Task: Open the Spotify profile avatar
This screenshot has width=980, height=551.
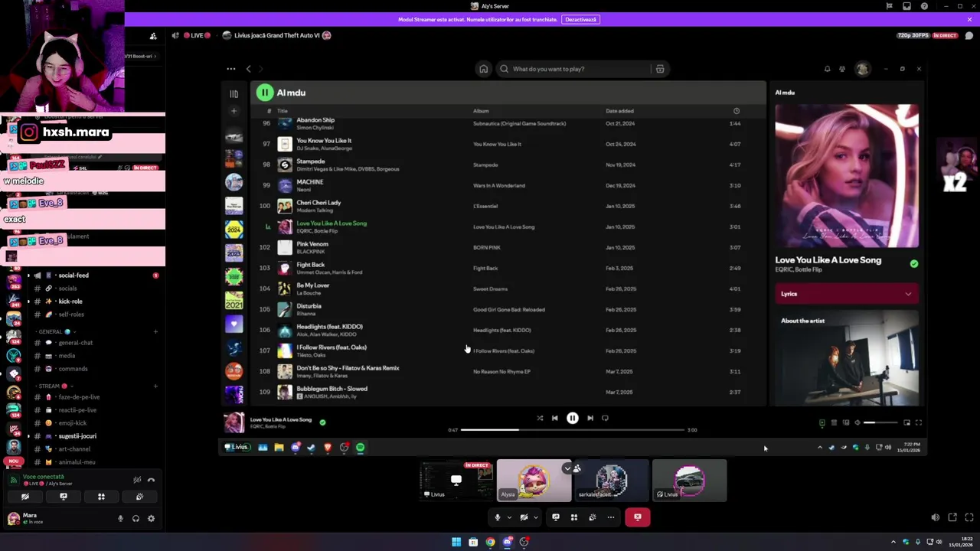Action: point(863,69)
